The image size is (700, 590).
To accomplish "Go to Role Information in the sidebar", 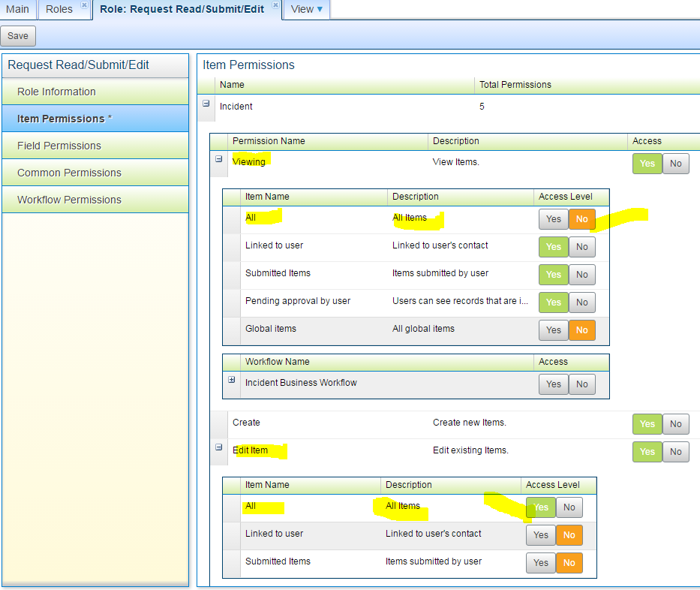I will [x=95, y=92].
